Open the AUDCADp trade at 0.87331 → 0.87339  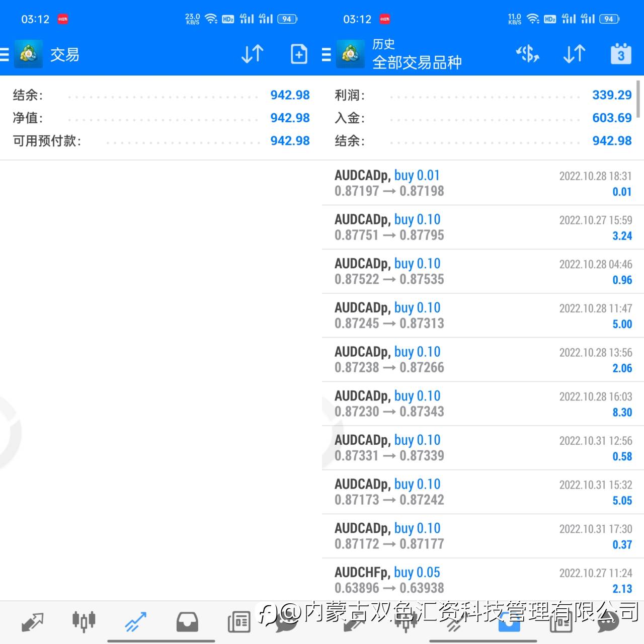pos(483,448)
